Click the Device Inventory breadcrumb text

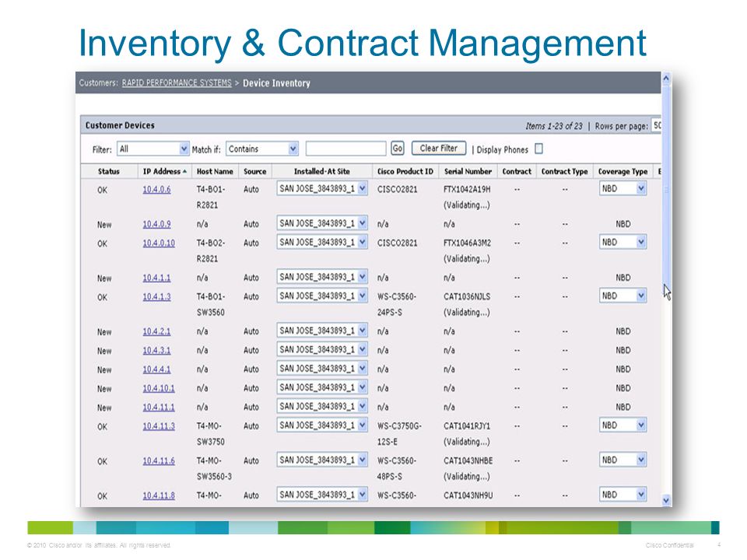pos(276,83)
